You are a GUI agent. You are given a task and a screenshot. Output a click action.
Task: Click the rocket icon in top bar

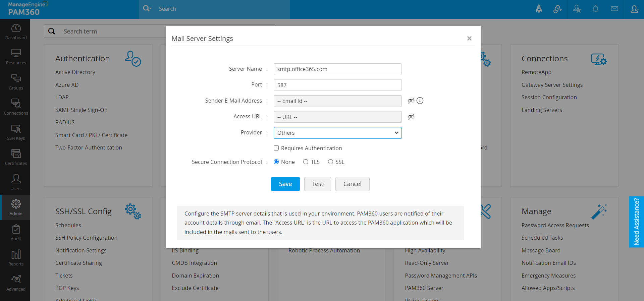click(x=539, y=9)
